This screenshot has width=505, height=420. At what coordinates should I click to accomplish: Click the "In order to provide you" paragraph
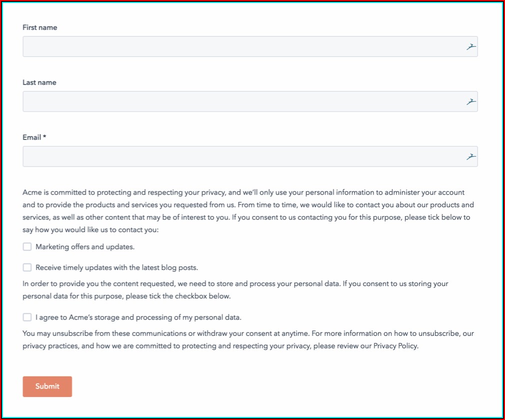point(235,289)
